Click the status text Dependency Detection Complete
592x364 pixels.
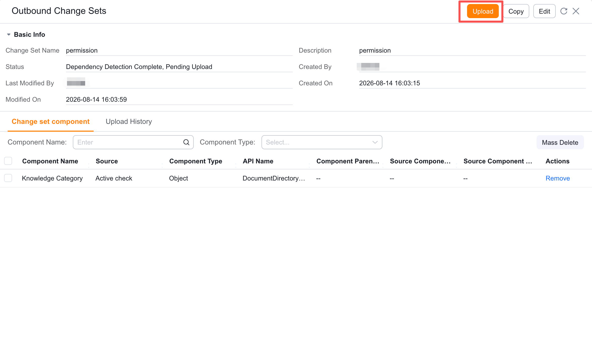(139, 67)
